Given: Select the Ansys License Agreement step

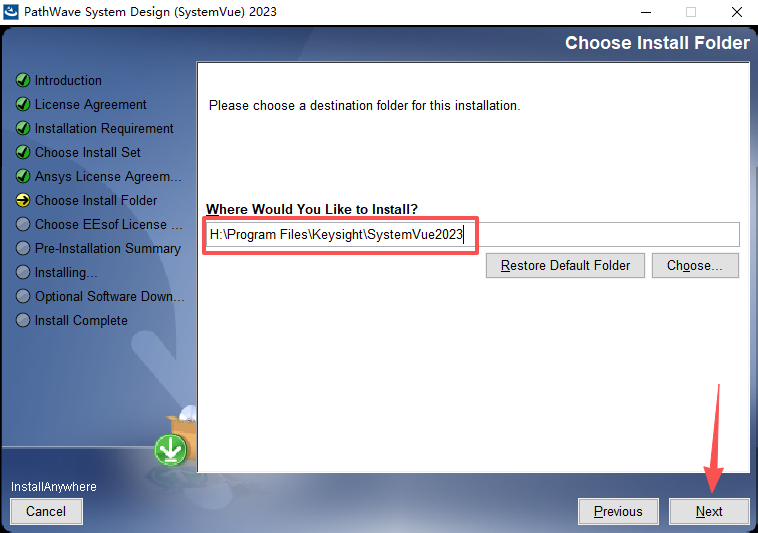Looking at the screenshot, I should [x=108, y=176].
